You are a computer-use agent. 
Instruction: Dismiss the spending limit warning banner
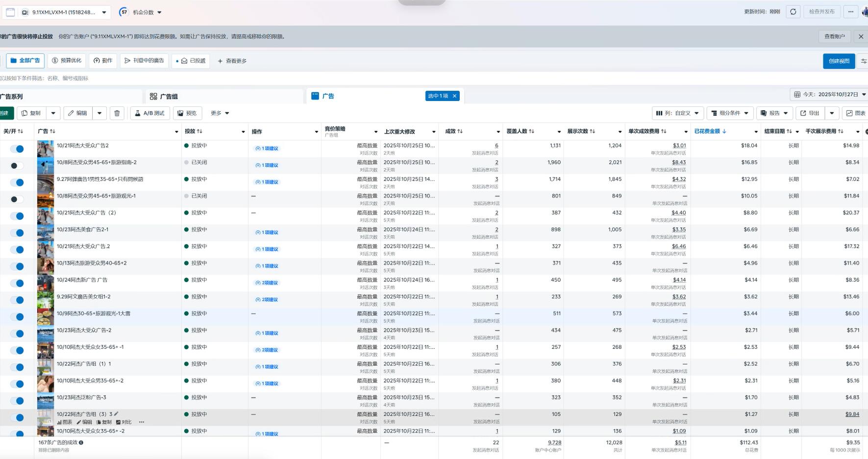pyautogui.click(x=861, y=36)
